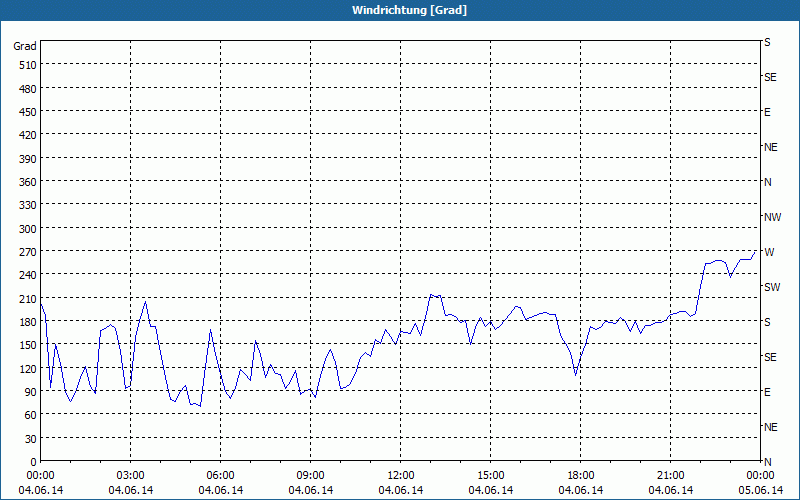Click the 360 y-axis value
Screen dimensions: 800x500
(28, 182)
